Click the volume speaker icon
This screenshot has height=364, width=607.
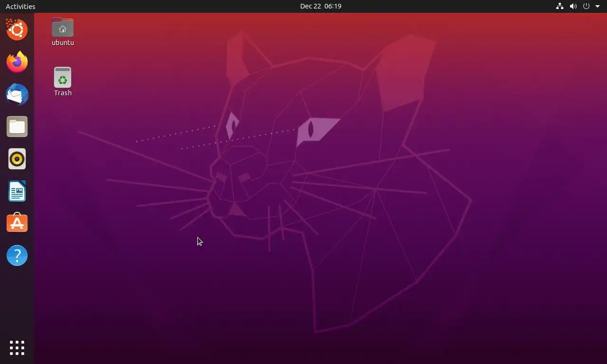tap(573, 6)
